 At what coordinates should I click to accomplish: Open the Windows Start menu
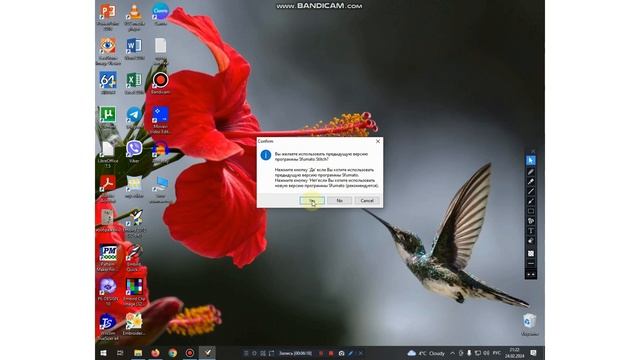[103, 353]
